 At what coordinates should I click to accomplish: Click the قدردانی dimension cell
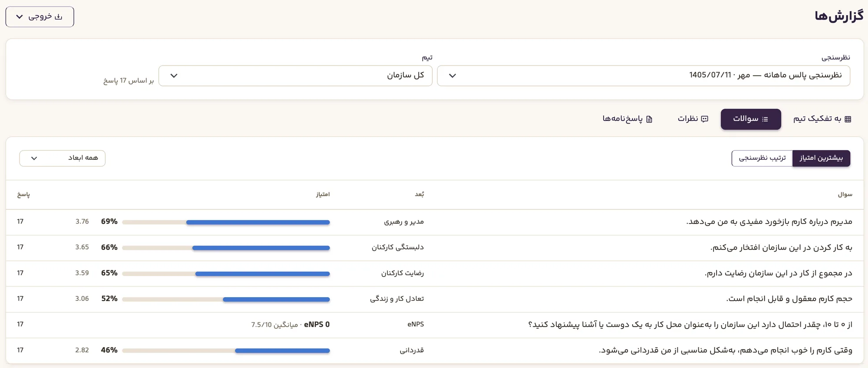pyautogui.click(x=411, y=350)
